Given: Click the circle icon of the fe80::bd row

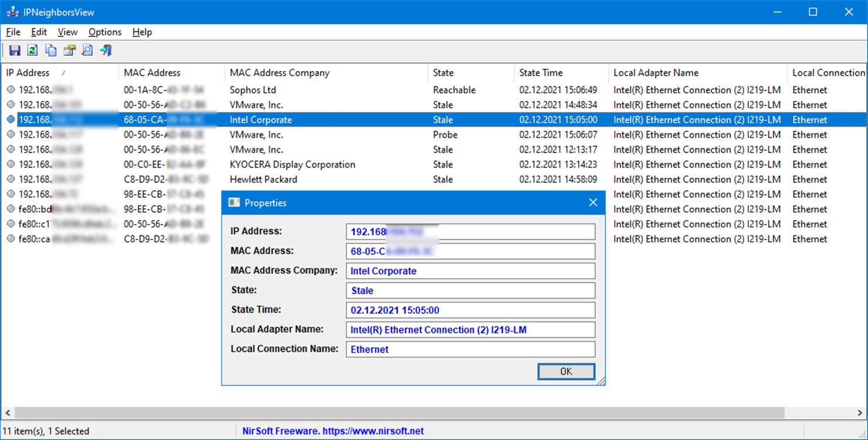Looking at the screenshot, I should [11, 209].
